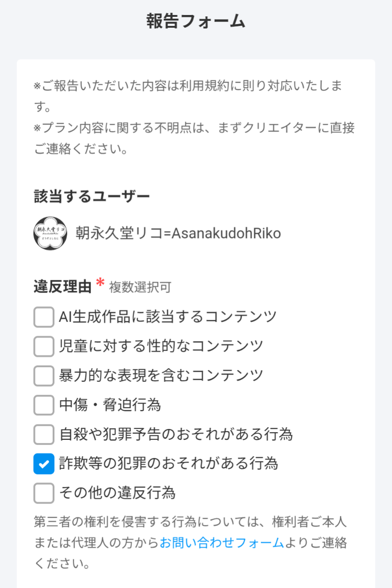Viewport: 392px width, 588px height.
Task: Check the 自殺や犯罪予告のおそれがある行為 box
Action: click(x=44, y=434)
